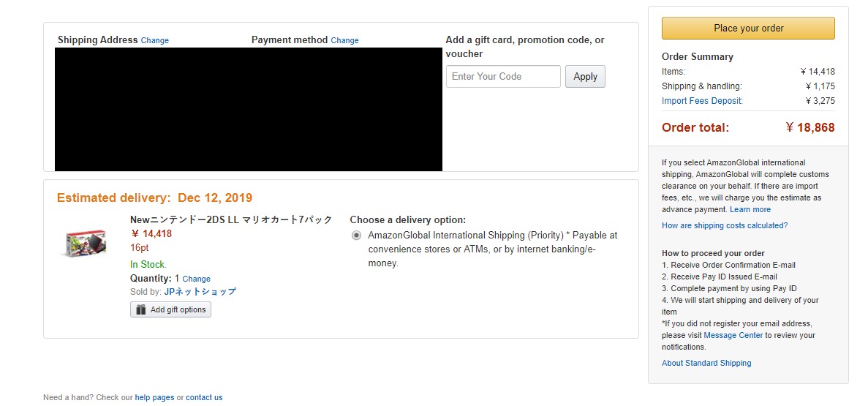
Task: Open About Standard Shipping
Action: [x=706, y=364]
